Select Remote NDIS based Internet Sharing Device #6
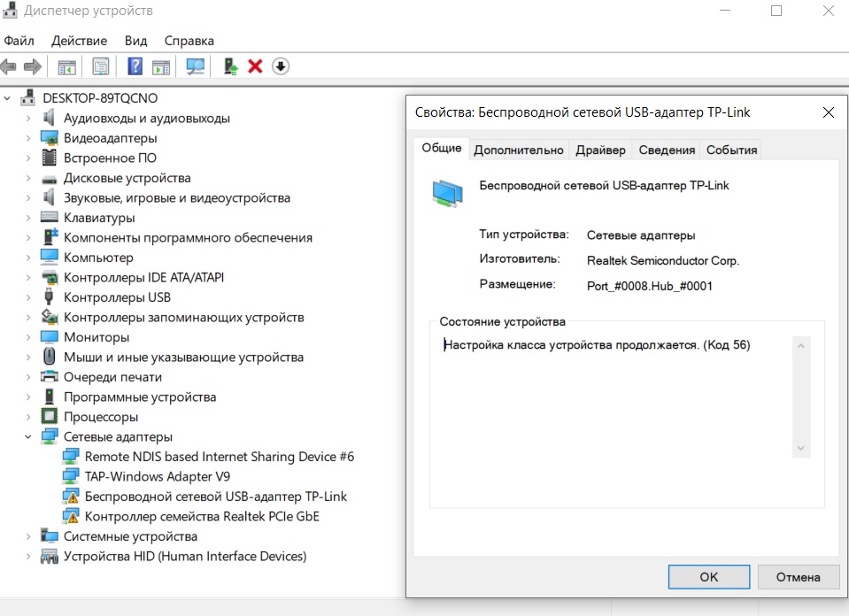Screen dimensions: 849x616 pyautogui.click(x=220, y=457)
